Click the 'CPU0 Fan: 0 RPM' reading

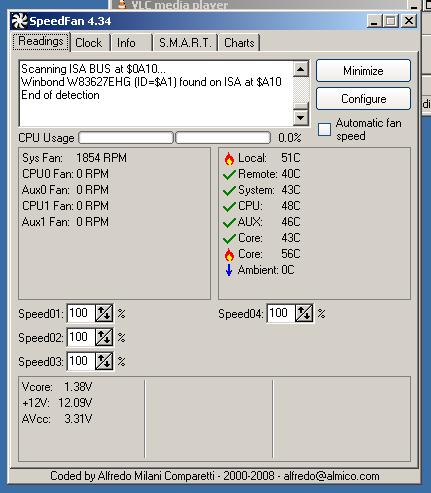point(65,174)
